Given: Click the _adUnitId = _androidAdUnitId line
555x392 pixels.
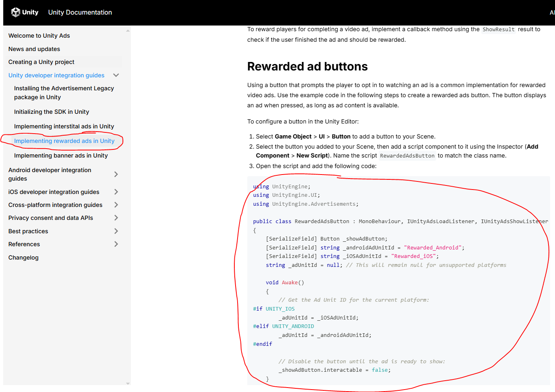Looking at the screenshot, I should coord(325,335).
